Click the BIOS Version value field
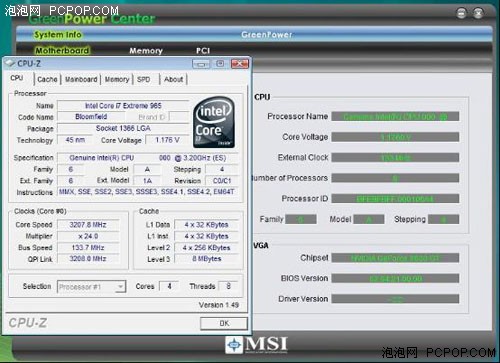500x363 pixels. tap(395, 278)
